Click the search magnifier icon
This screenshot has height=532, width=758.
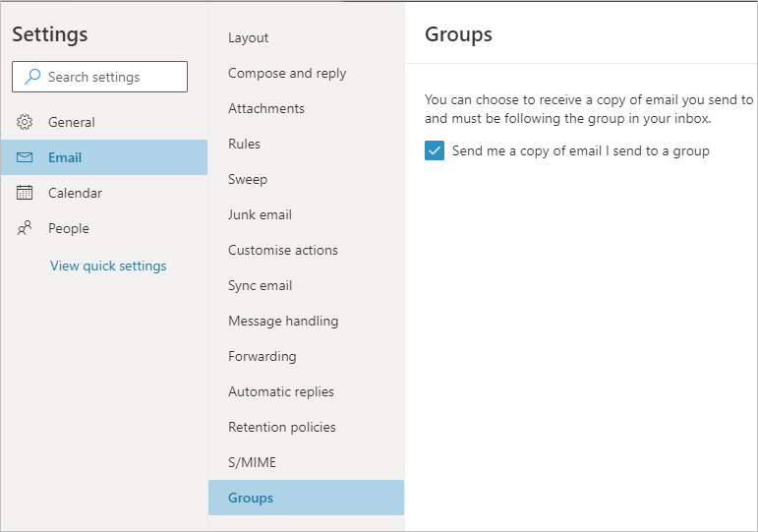32,77
